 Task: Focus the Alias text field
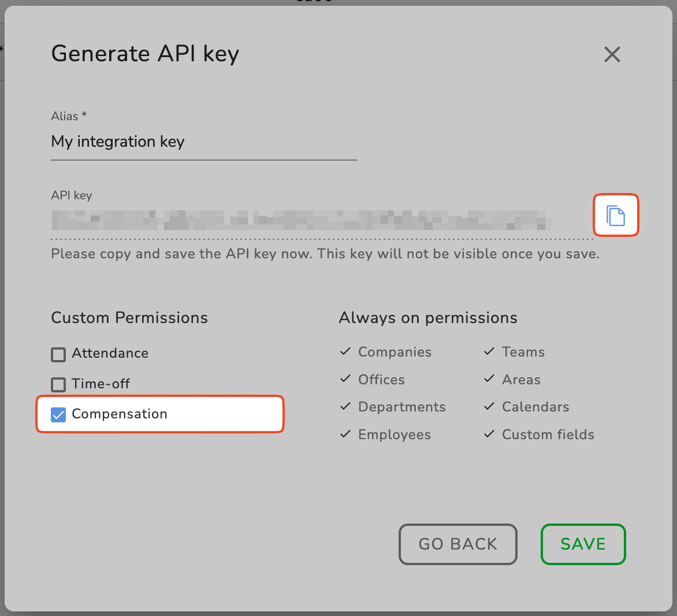click(203, 142)
